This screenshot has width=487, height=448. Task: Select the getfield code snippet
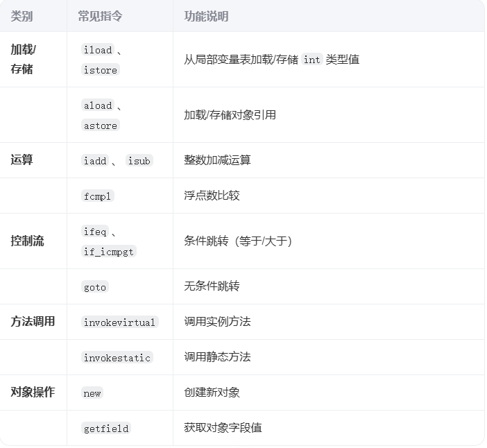tap(106, 428)
